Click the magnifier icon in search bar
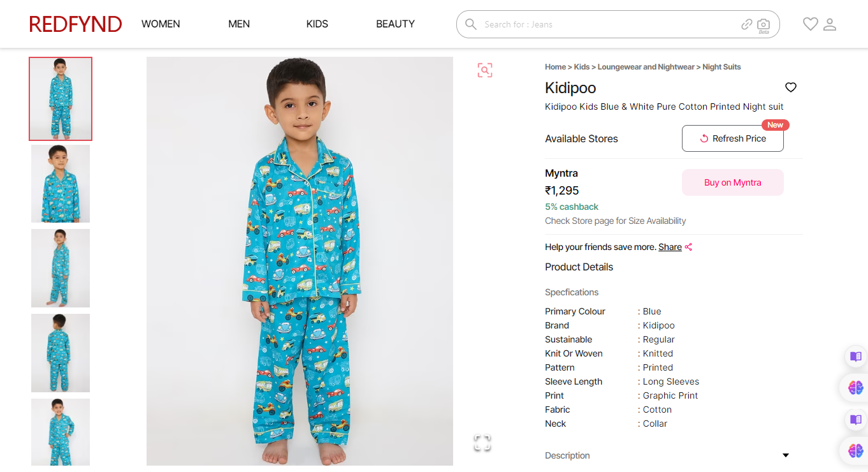 click(x=471, y=24)
